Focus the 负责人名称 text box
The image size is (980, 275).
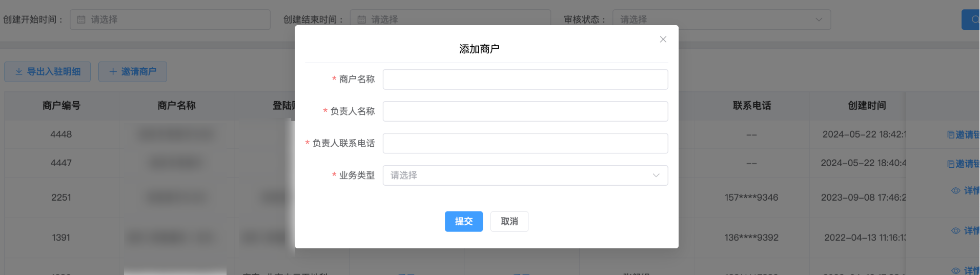pyautogui.click(x=525, y=111)
